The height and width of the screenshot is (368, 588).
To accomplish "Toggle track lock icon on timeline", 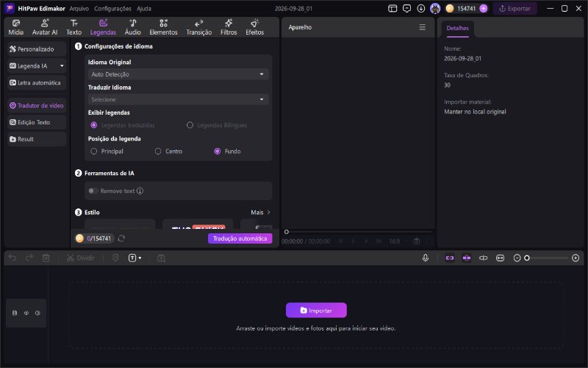I will [15, 313].
